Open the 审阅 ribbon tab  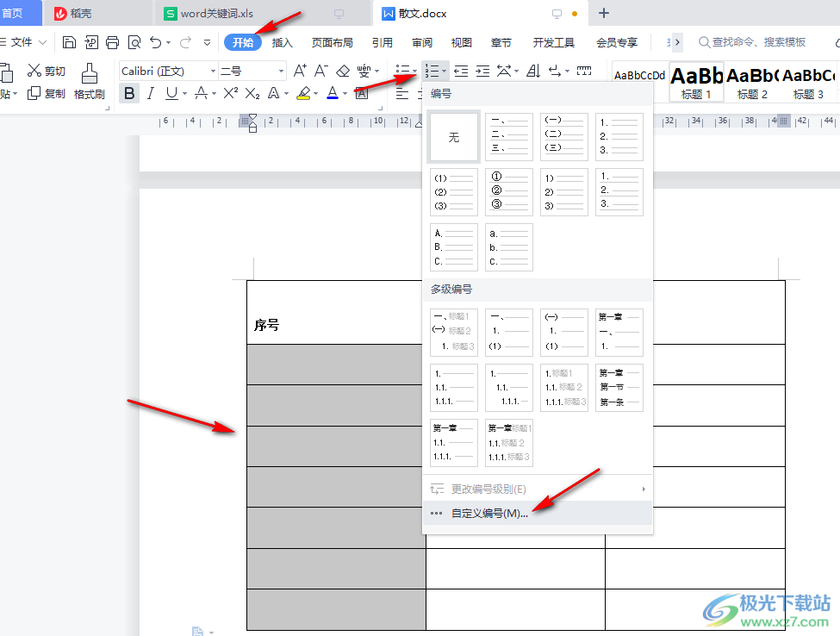tap(422, 41)
